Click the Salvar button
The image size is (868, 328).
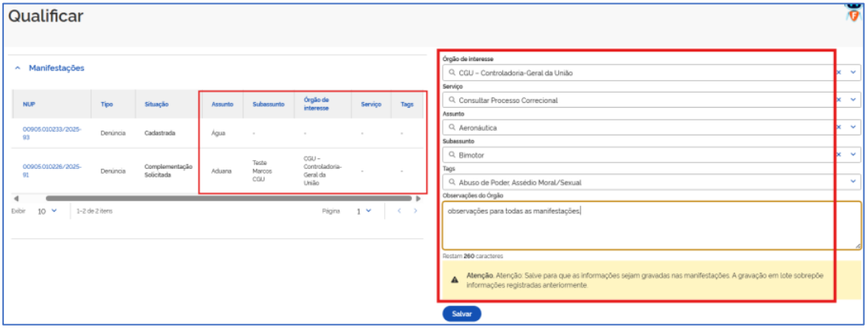[462, 314]
